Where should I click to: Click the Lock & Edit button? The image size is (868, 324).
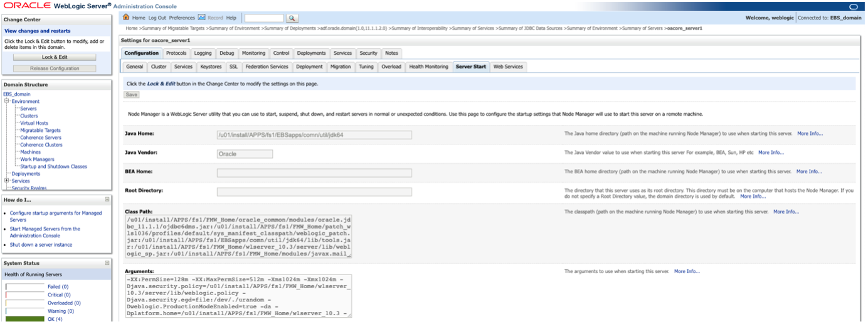tap(55, 57)
